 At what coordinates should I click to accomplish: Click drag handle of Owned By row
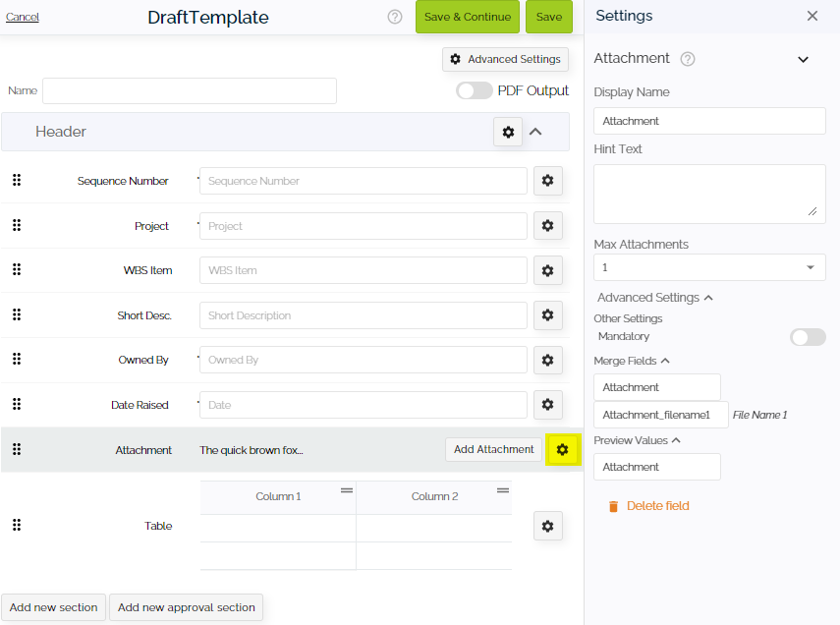(17, 359)
